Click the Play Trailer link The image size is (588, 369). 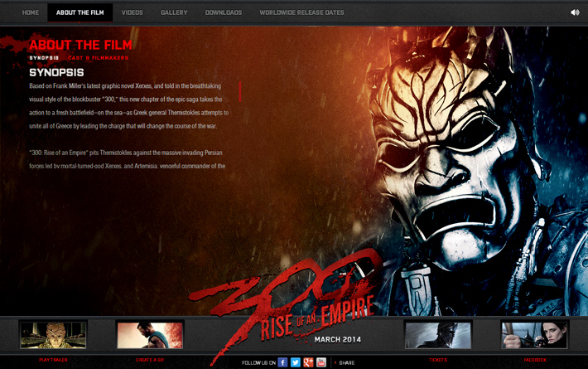click(x=53, y=360)
